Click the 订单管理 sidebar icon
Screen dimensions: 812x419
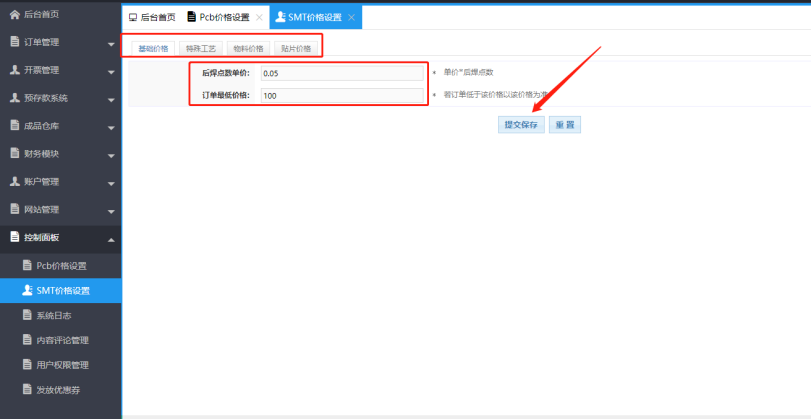pyautogui.click(x=14, y=42)
